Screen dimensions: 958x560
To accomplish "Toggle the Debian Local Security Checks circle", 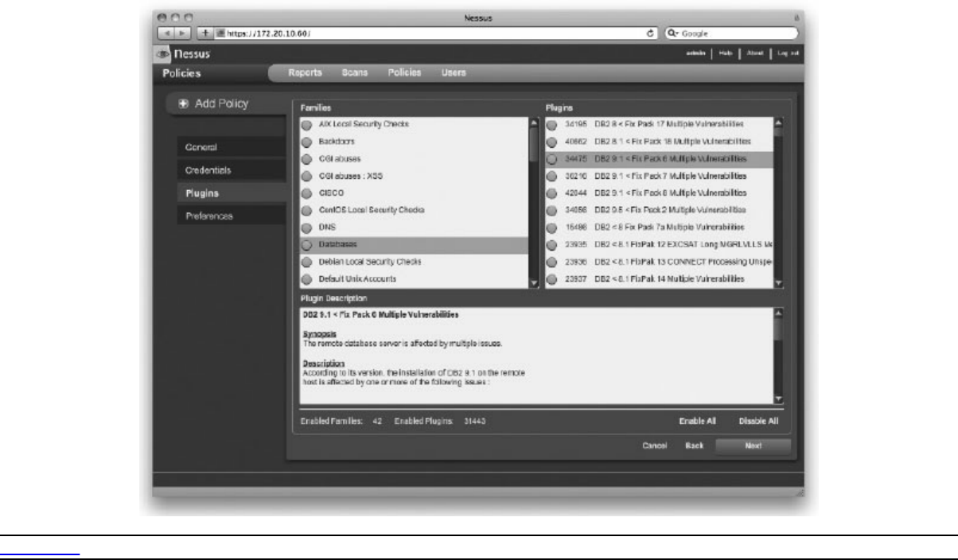I will [x=306, y=262].
